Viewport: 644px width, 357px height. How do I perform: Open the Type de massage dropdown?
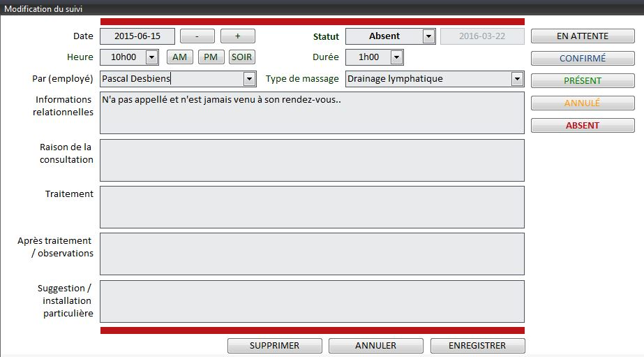[x=517, y=79]
